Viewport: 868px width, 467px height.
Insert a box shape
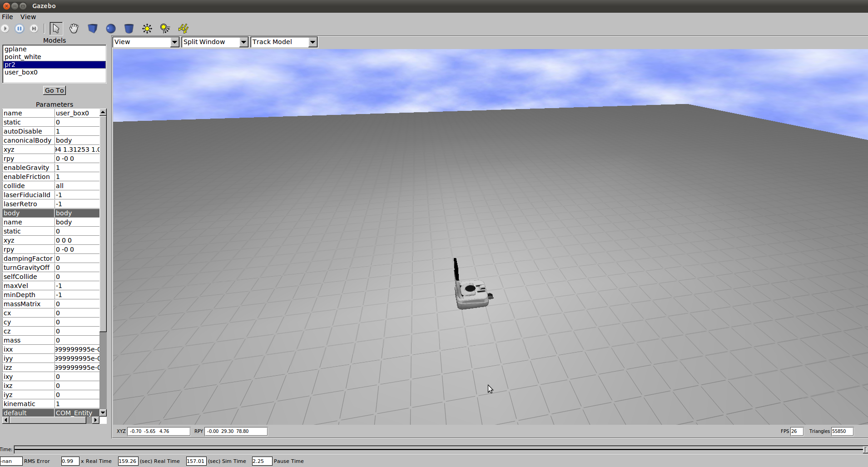[93, 28]
